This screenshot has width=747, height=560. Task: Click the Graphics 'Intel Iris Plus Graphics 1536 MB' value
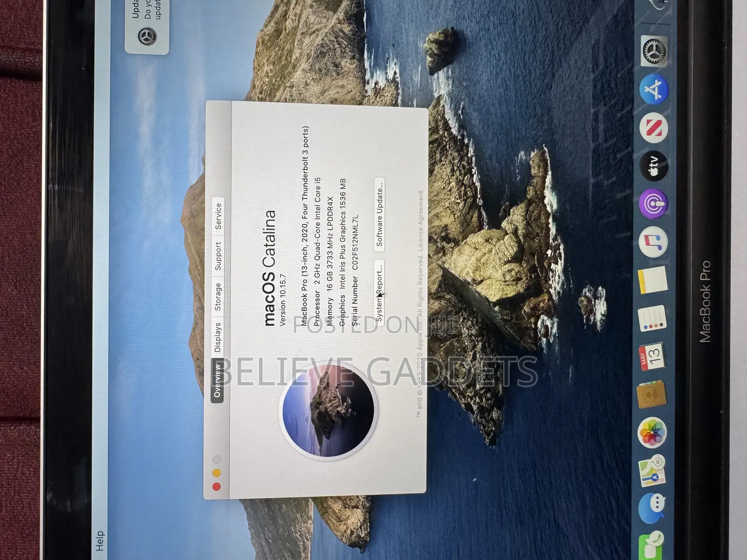click(x=342, y=233)
